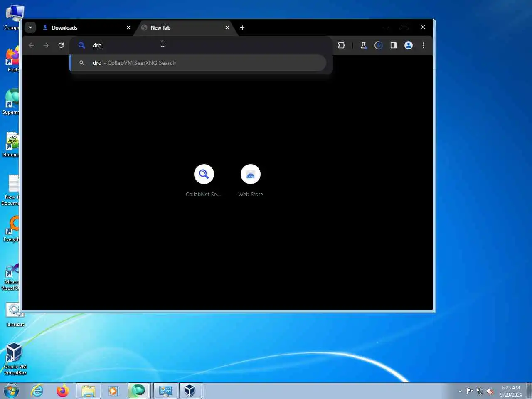Toggle the side panel icon
This screenshot has width=532, height=399.
click(393, 45)
